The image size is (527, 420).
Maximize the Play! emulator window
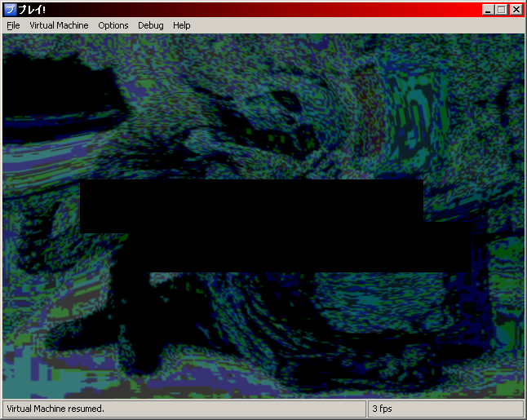[x=502, y=10]
